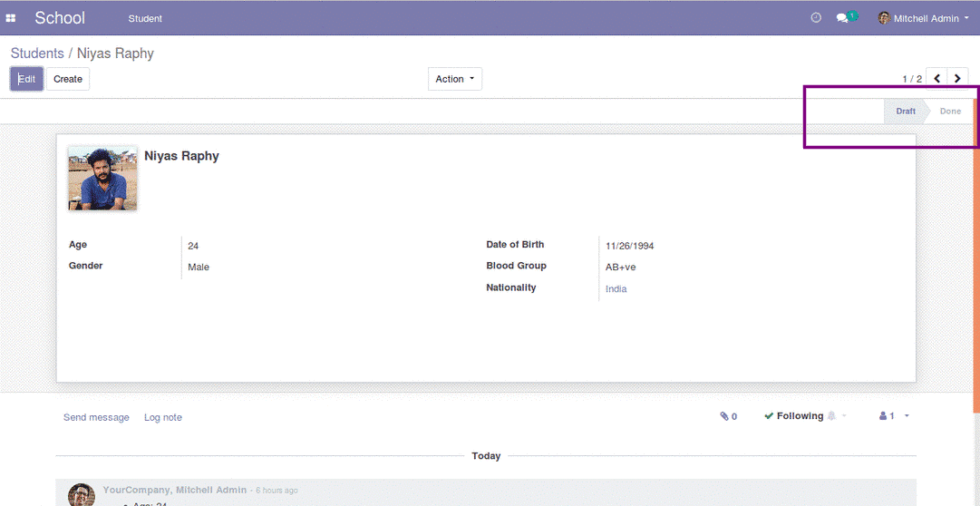Toggle the Following status
Image resolution: width=980 pixels, height=506 pixels.
pos(794,416)
